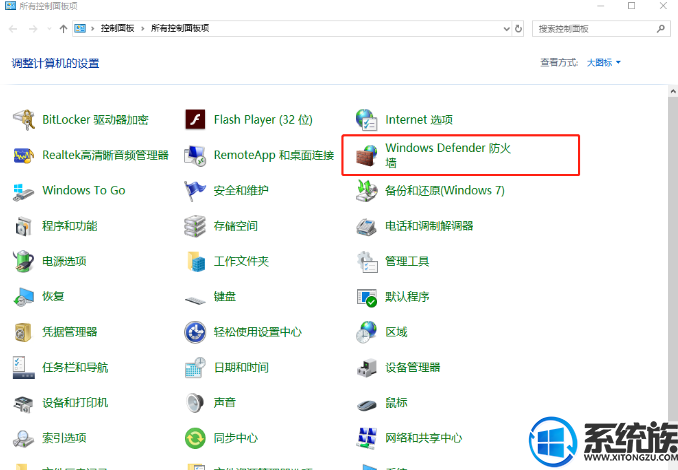The height and width of the screenshot is (470, 678).
Task: Click the 调整计算机的设置 heading text
Action: coord(55,64)
